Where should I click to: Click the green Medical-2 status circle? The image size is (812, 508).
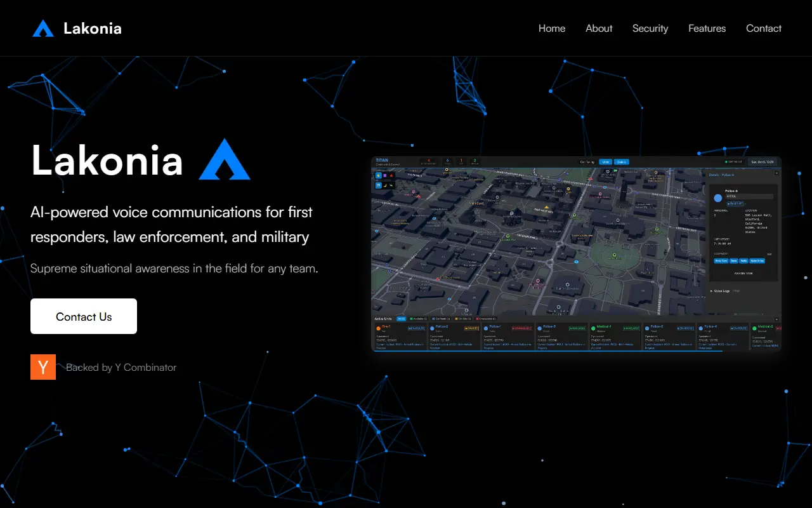point(754,328)
